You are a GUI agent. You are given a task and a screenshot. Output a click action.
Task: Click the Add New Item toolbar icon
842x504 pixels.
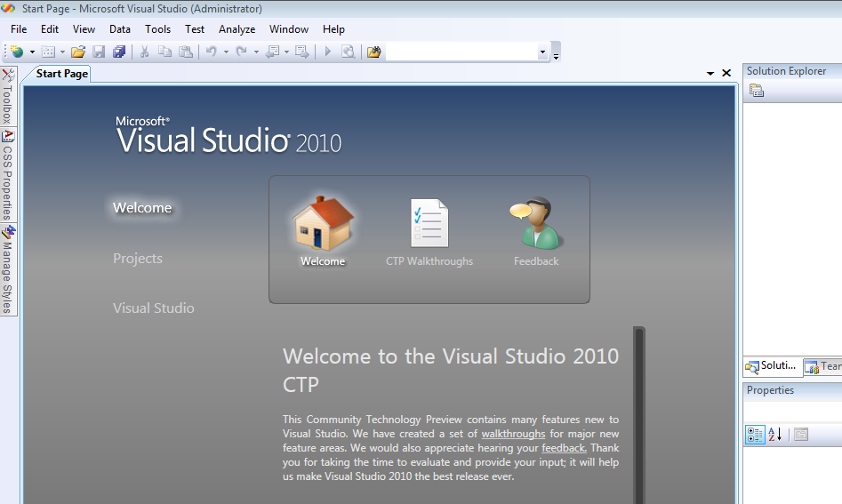(x=48, y=52)
